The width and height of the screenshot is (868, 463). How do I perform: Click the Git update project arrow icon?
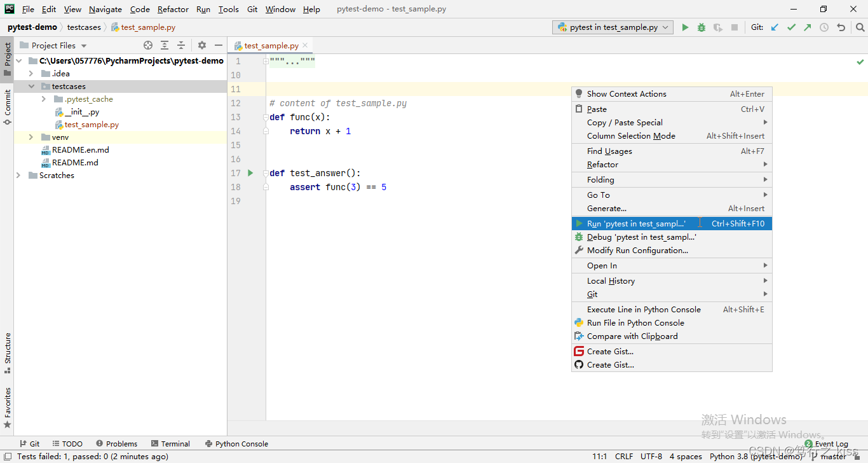(775, 27)
